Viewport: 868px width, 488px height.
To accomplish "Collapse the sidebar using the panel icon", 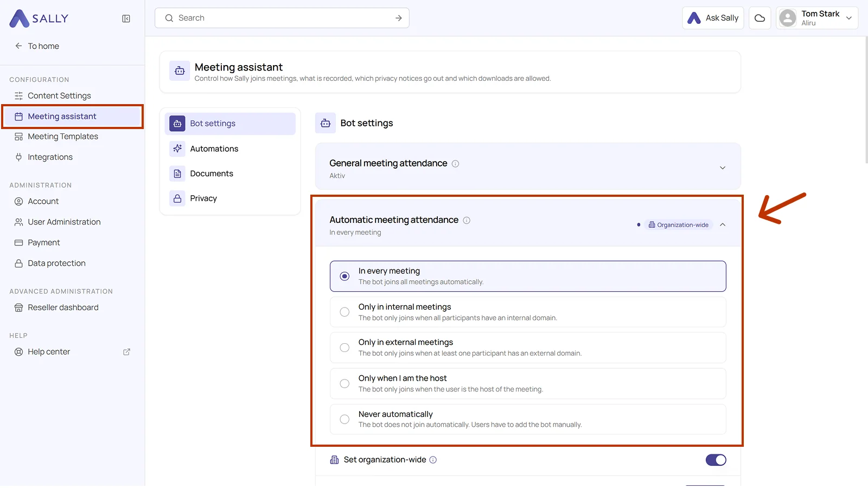I will (x=126, y=18).
